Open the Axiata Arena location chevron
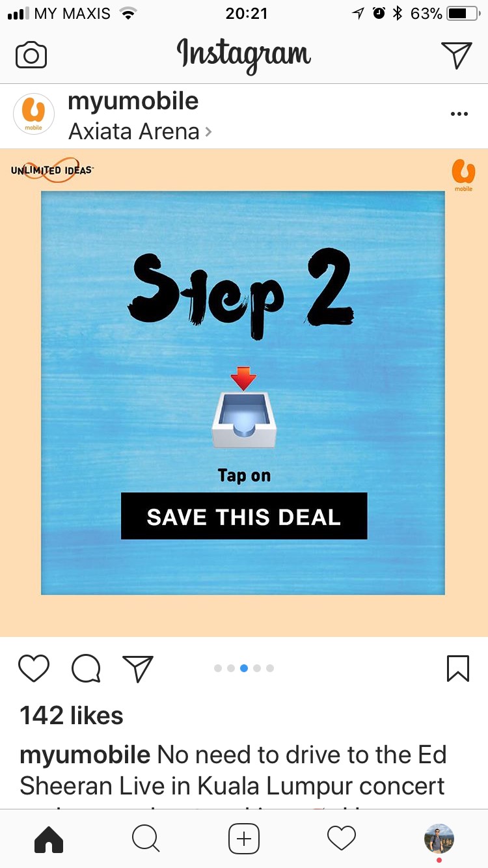 coord(208,132)
